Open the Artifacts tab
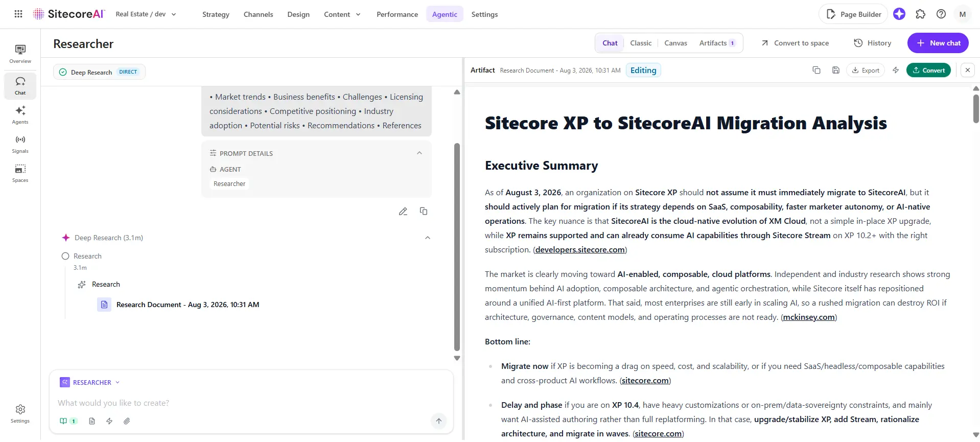The image size is (980, 442). tap(717, 43)
